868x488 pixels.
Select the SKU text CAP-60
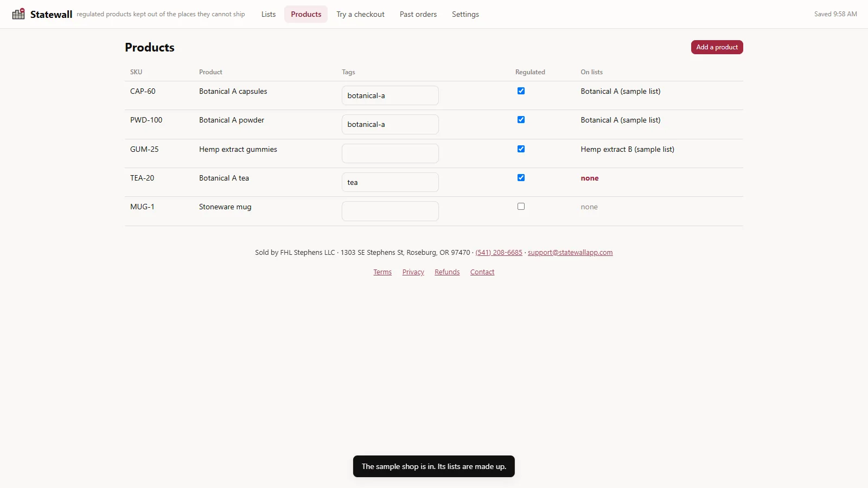pos(143,91)
